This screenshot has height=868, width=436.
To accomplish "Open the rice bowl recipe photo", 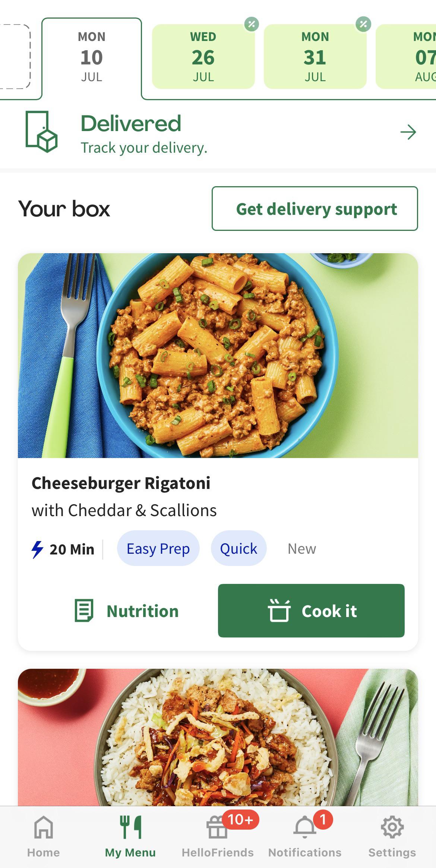I will 218,737.
